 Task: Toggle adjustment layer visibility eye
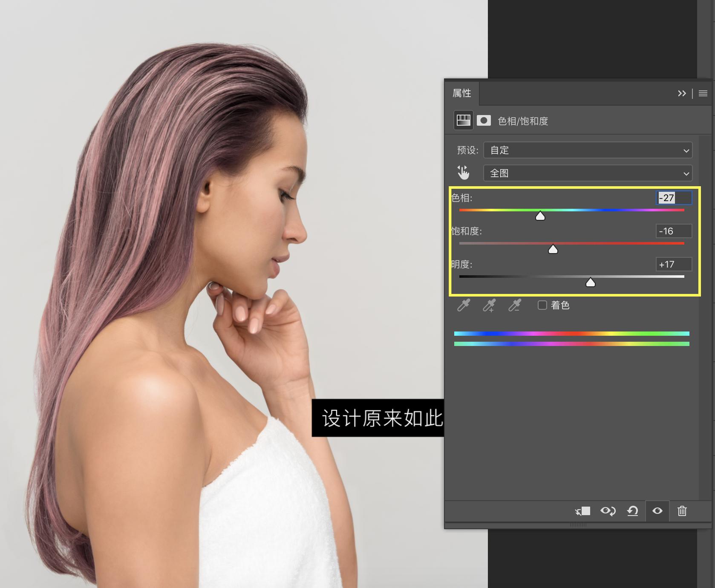point(657,510)
